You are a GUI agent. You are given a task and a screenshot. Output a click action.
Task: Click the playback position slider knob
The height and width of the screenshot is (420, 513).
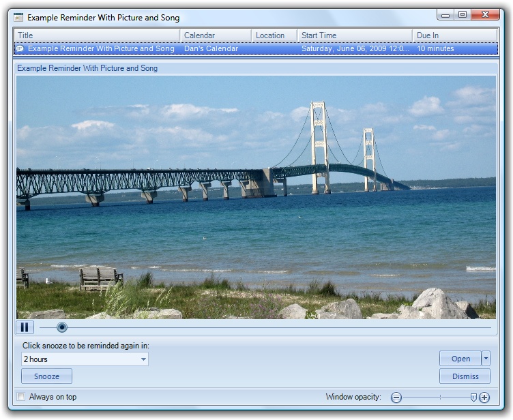(x=62, y=327)
